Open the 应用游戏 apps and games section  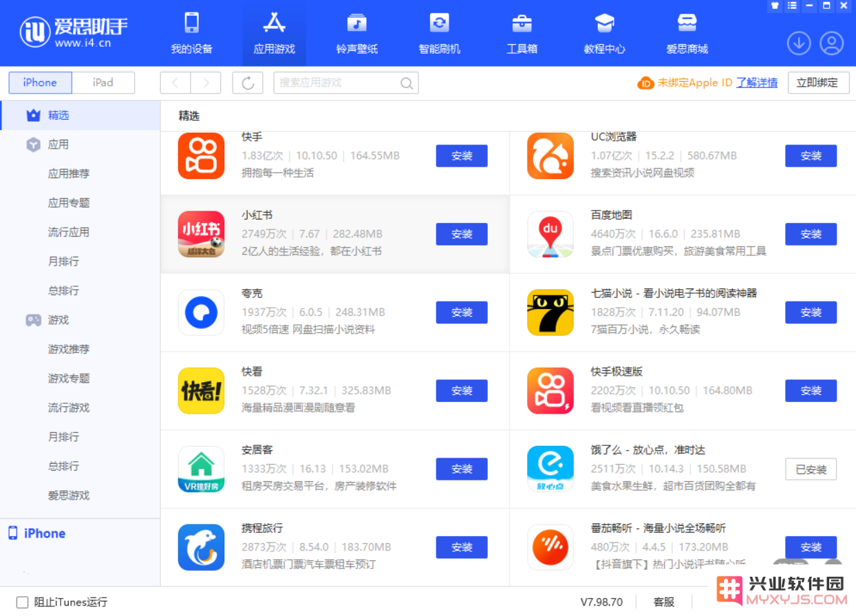coord(274,33)
